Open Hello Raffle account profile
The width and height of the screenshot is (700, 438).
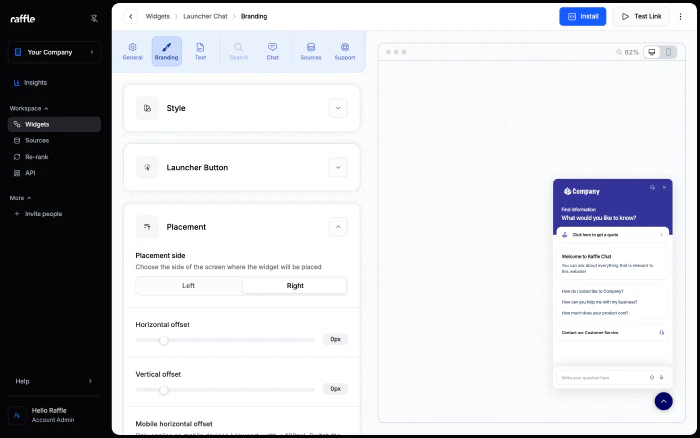click(54, 415)
